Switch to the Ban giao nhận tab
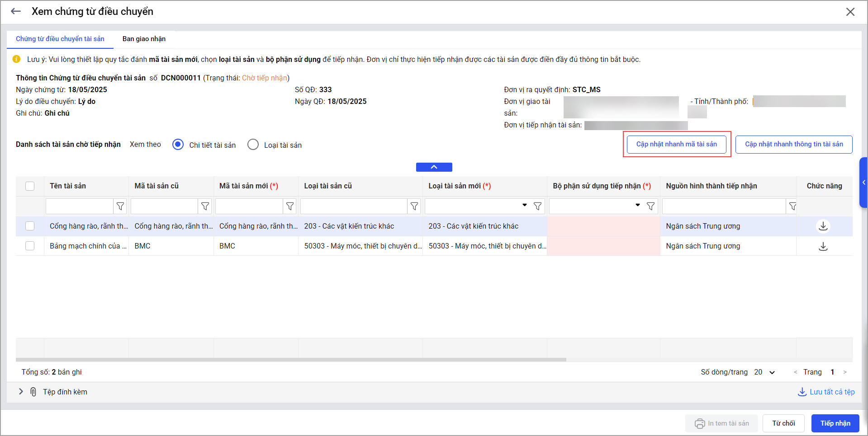 pyautogui.click(x=144, y=39)
